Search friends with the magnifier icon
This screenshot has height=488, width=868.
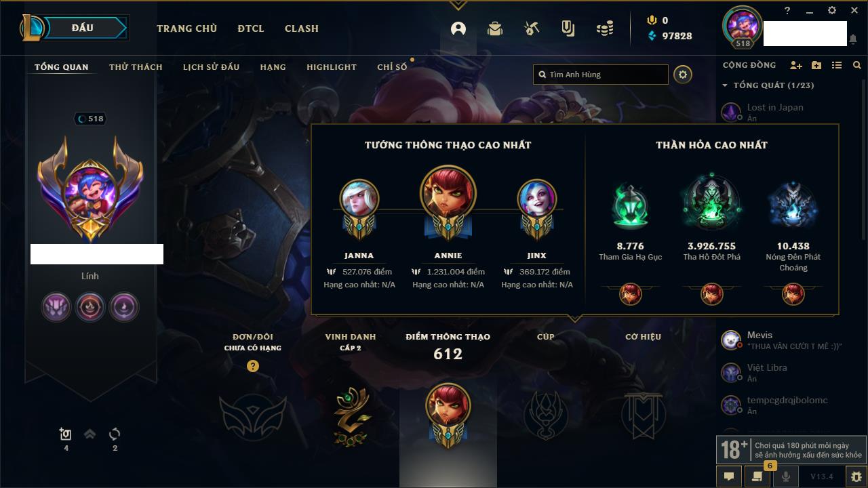point(857,65)
